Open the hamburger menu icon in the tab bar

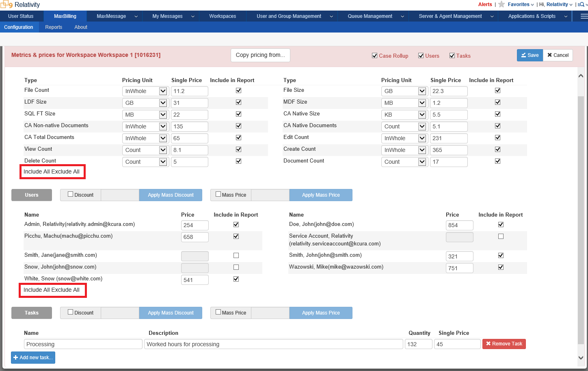[584, 16]
